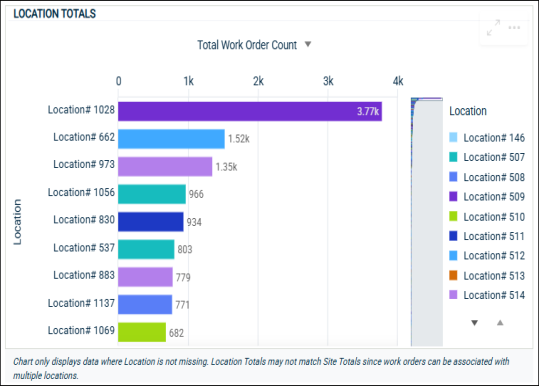The image size is (539, 386).
Task: Page legend up with the up arrow
Action: [x=500, y=322]
